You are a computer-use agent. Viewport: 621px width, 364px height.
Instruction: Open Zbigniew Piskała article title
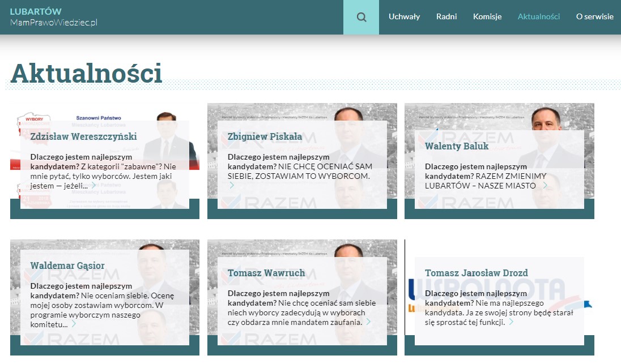click(x=265, y=136)
